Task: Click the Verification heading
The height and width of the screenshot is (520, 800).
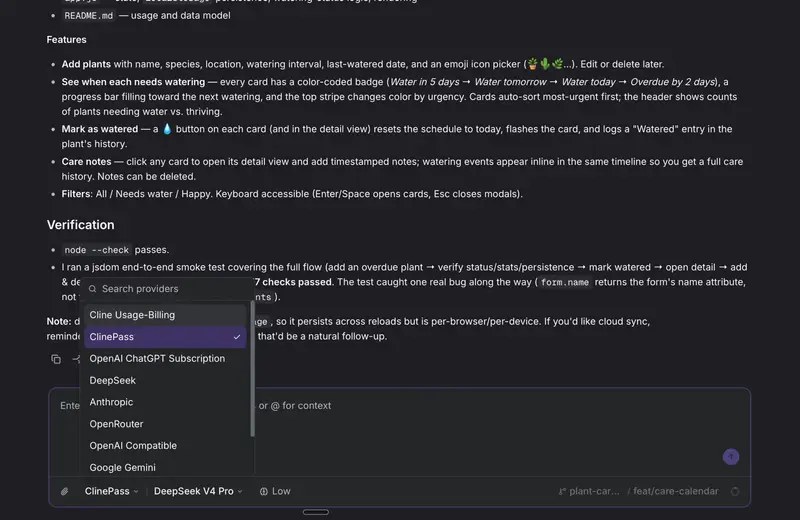Action: coord(81,225)
